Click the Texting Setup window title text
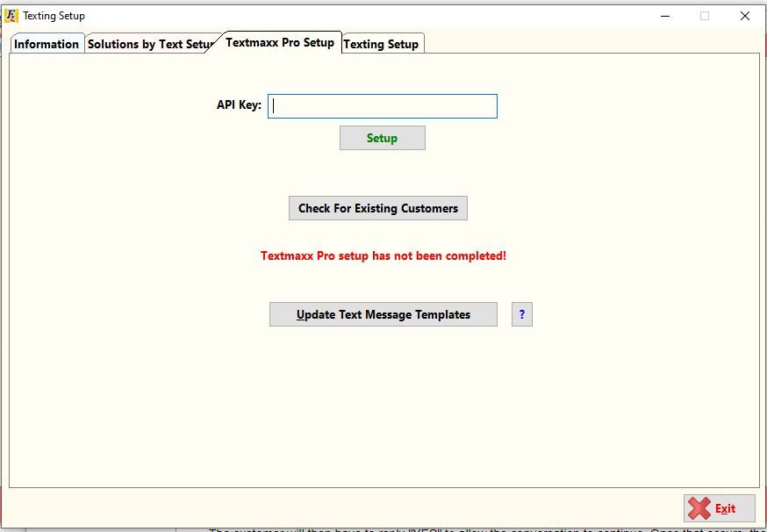Viewport: 767px width, 532px height. tap(54, 16)
